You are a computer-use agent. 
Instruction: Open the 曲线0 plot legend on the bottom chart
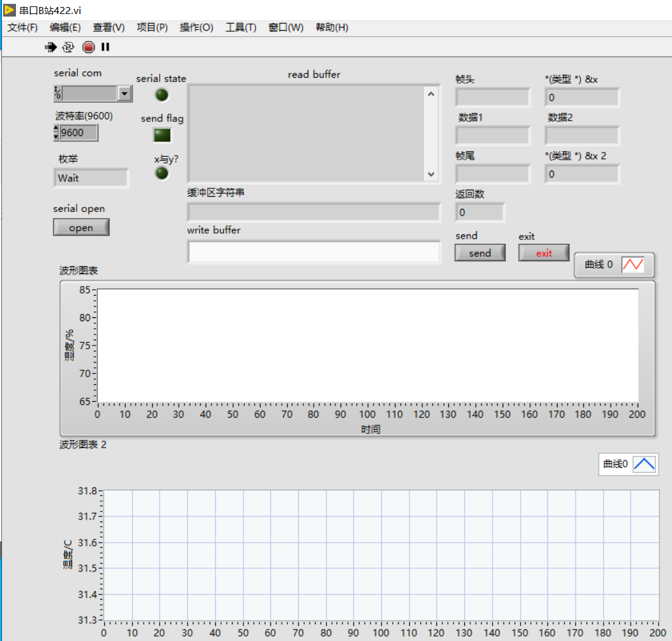pyautogui.click(x=628, y=464)
